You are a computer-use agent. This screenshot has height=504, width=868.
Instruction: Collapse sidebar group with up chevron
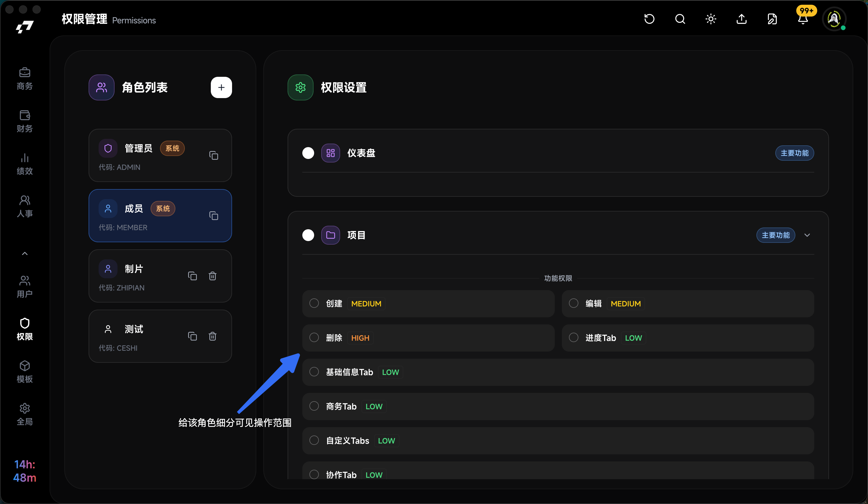(x=25, y=254)
